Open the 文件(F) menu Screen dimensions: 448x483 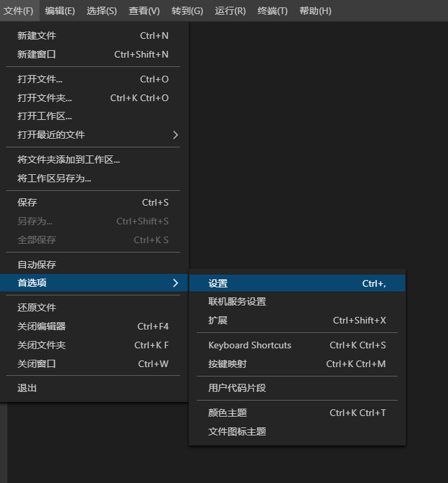[x=19, y=11]
